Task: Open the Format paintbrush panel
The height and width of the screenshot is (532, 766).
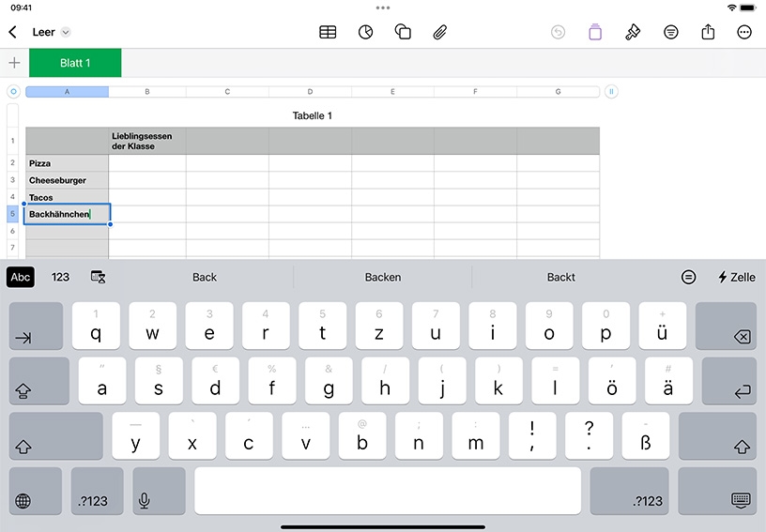Action: (x=633, y=32)
